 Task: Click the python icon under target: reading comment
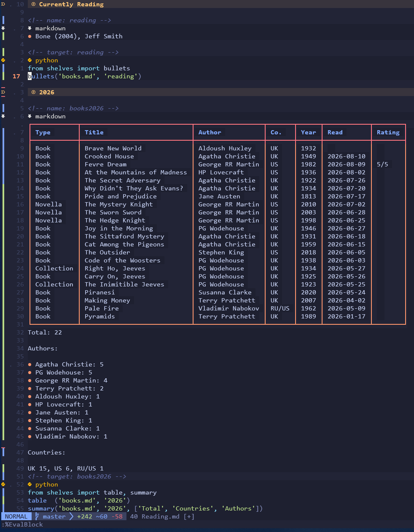tap(30, 60)
